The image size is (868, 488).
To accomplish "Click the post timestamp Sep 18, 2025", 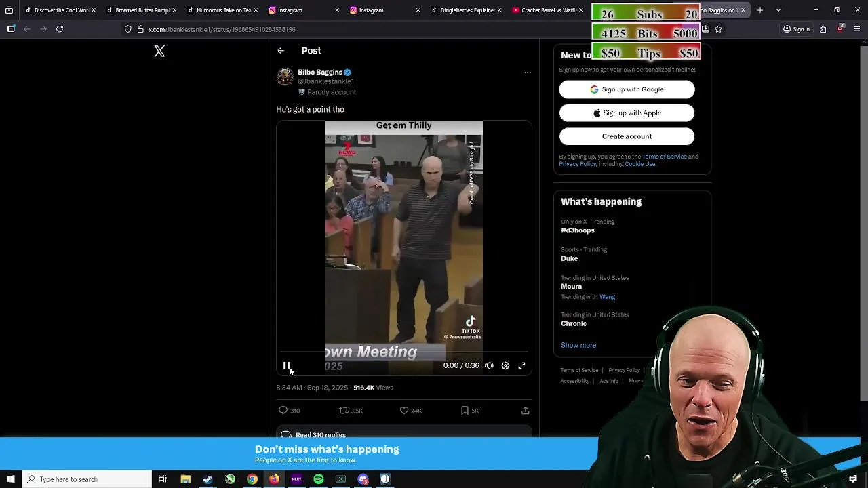I will click(x=312, y=388).
